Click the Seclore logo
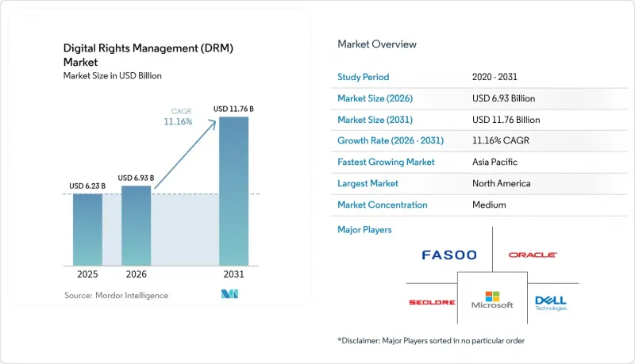The width and height of the screenshot is (635, 364). coord(432,302)
